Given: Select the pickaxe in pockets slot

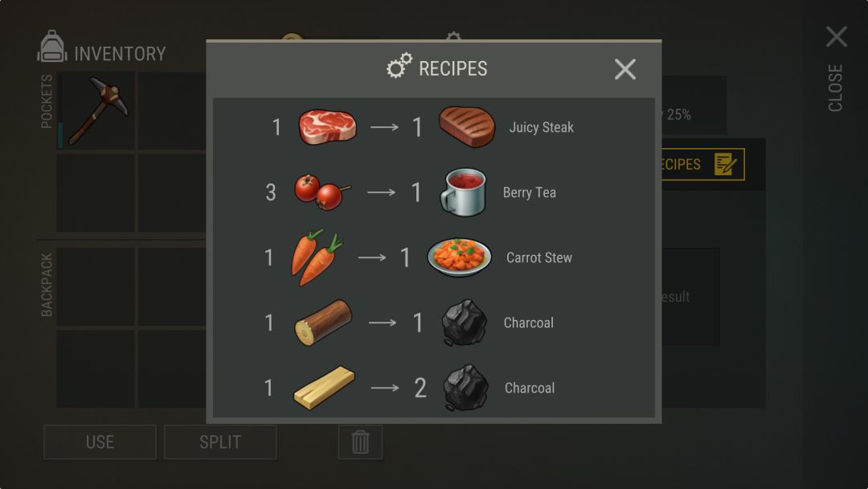Looking at the screenshot, I should [98, 111].
